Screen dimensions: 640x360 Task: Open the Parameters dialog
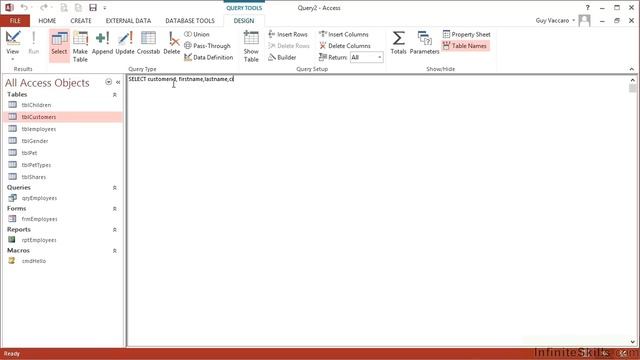(x=424, y=43)
